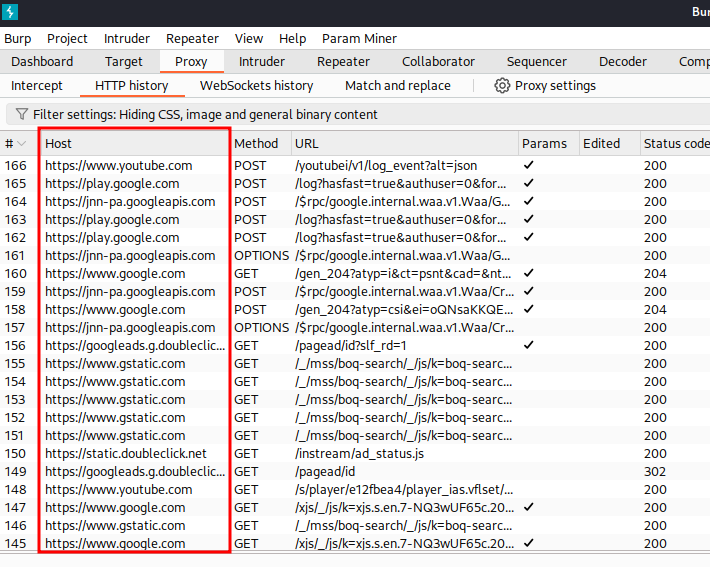Select request 148 player_ias.vflset row
Viewport: 710px width, 567px height.
(355, 490)
